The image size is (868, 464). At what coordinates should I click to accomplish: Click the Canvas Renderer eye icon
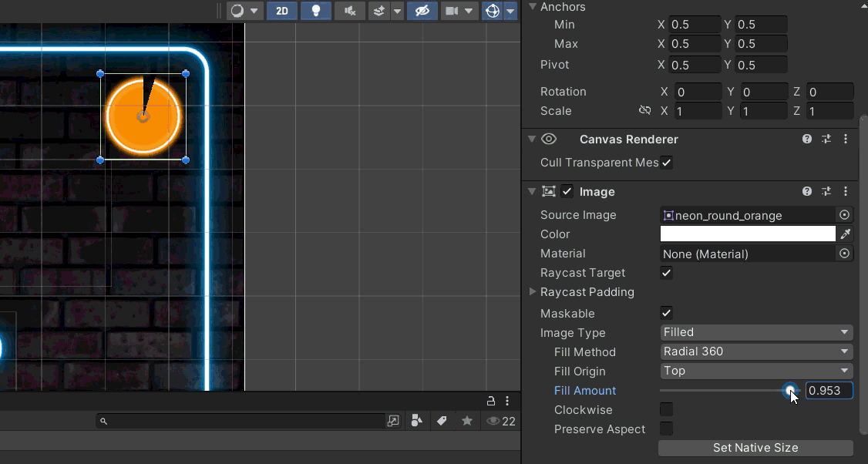pos(549,139)
